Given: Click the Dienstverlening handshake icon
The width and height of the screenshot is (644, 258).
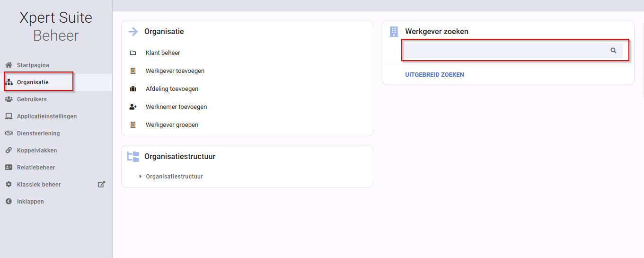Looking at the screenshot, I should tap(9, 133).
